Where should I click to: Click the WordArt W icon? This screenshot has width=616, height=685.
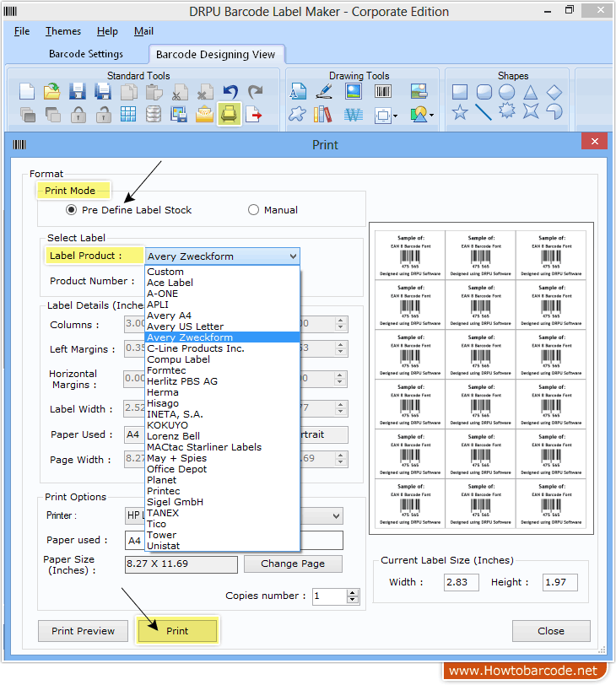coord(354,115)
